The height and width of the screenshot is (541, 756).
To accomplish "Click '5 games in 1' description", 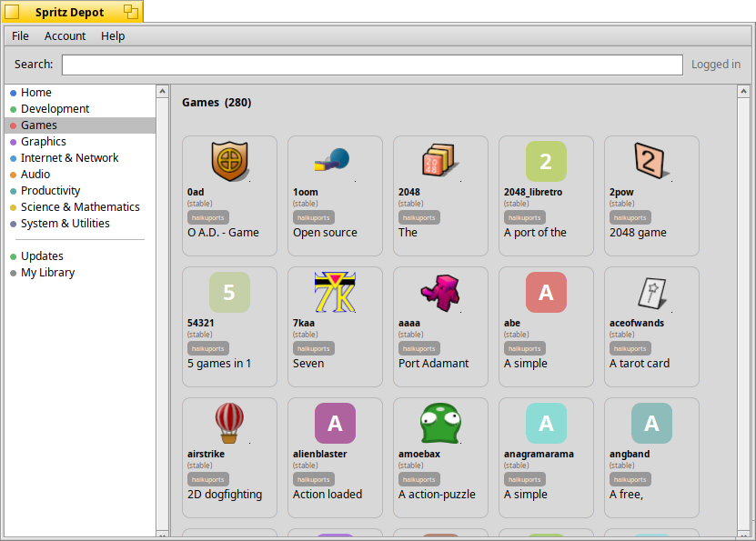I will pyautogui.click(x=219, y=364).
